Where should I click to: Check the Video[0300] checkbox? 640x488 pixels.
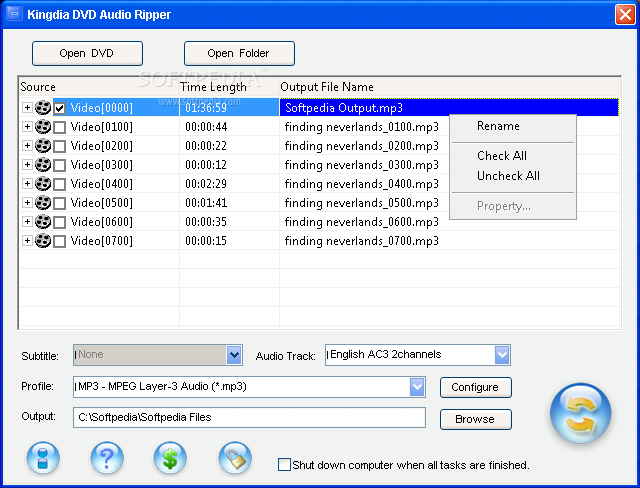60,165
